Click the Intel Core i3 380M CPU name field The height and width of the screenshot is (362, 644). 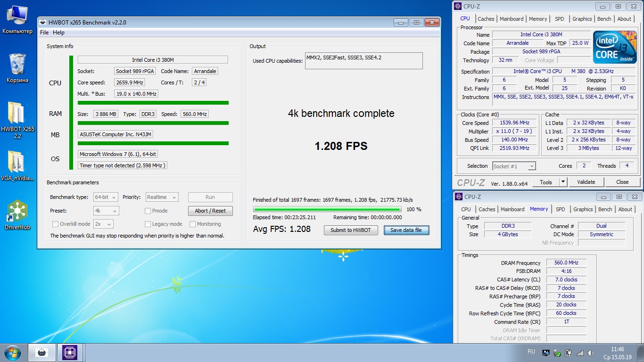153,60
